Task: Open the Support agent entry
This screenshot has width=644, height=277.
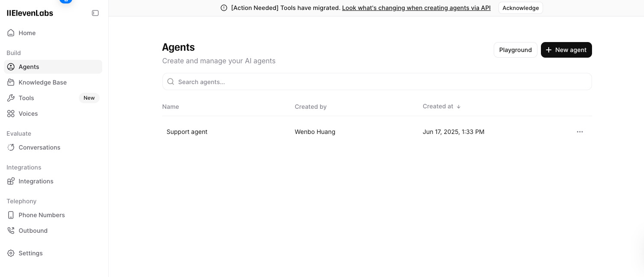Action: click(187, 132)
